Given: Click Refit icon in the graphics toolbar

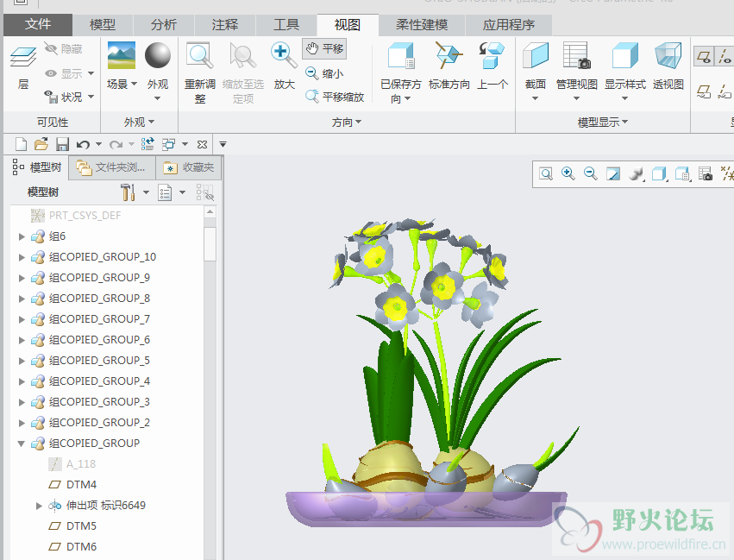Looking at the screenshot, I should click(546, 174).
